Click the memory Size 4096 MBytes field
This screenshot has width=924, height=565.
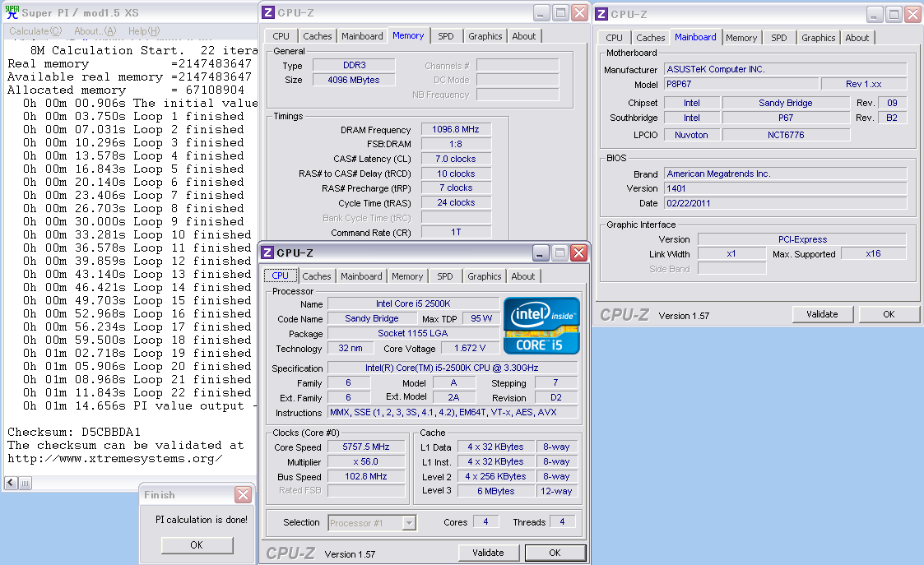coord(354,80)
